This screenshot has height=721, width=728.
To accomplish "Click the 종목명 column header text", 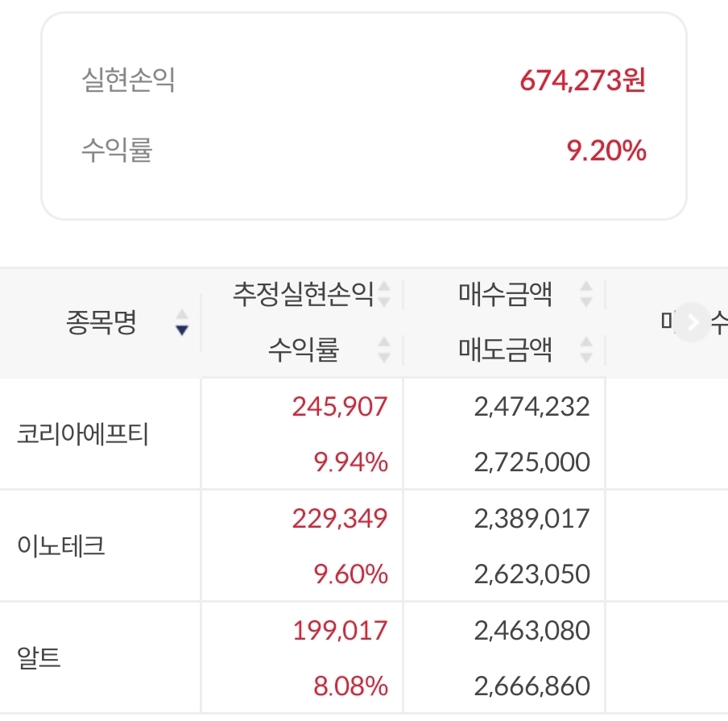I will [101, 323].
